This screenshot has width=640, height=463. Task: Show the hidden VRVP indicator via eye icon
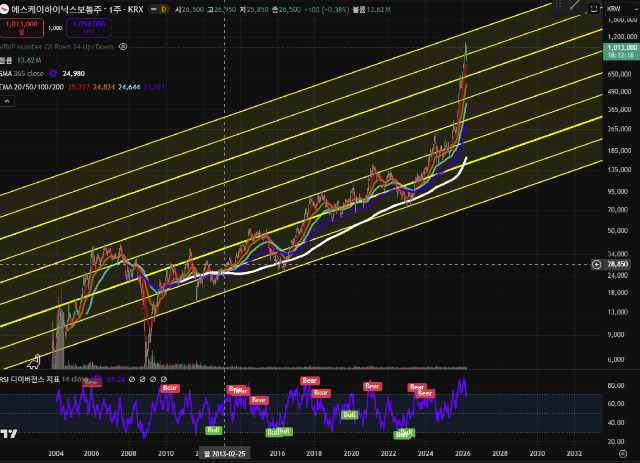pyautogui.click(x=123, y=47)
